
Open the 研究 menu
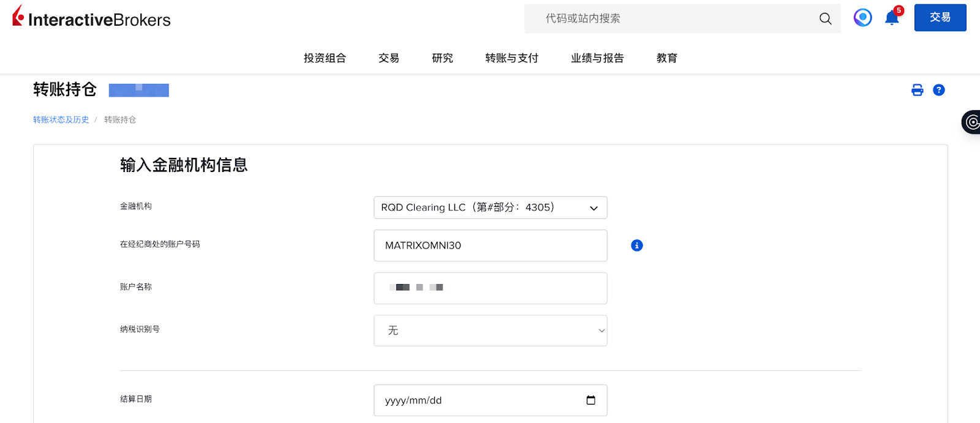tap(442, 58)
